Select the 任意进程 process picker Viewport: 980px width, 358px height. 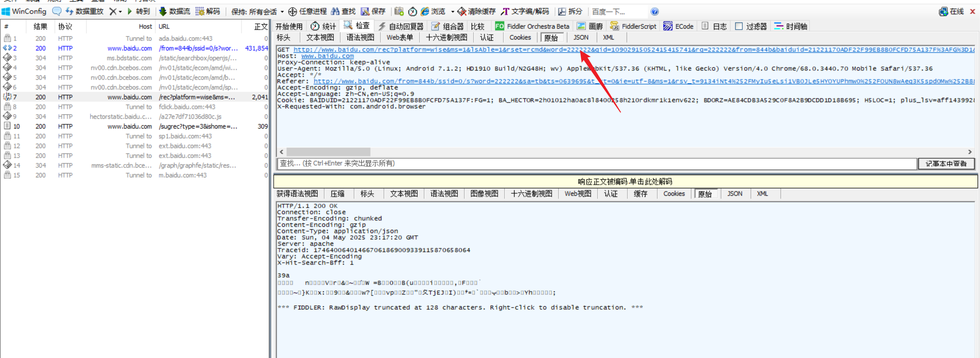(x=307, y=11)
